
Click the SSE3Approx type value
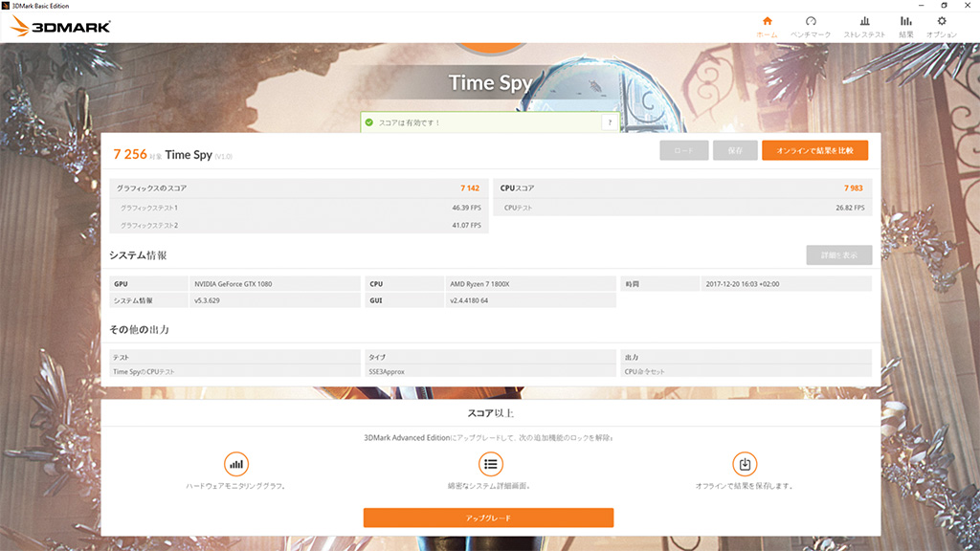pos(387,372)
